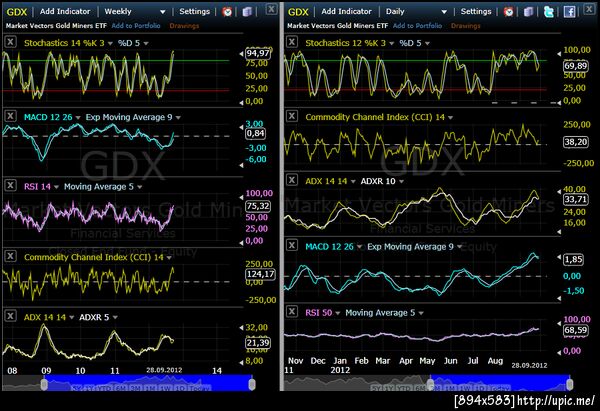Click GDX ticker symbol in Weekly chart
The height and width of the screenshot is (411, 600).
17,12
